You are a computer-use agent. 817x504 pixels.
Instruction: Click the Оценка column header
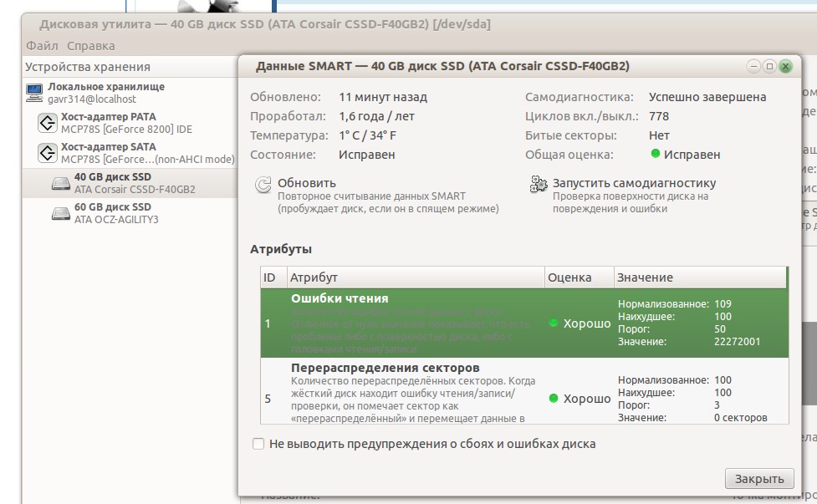[x=579, y=277]
